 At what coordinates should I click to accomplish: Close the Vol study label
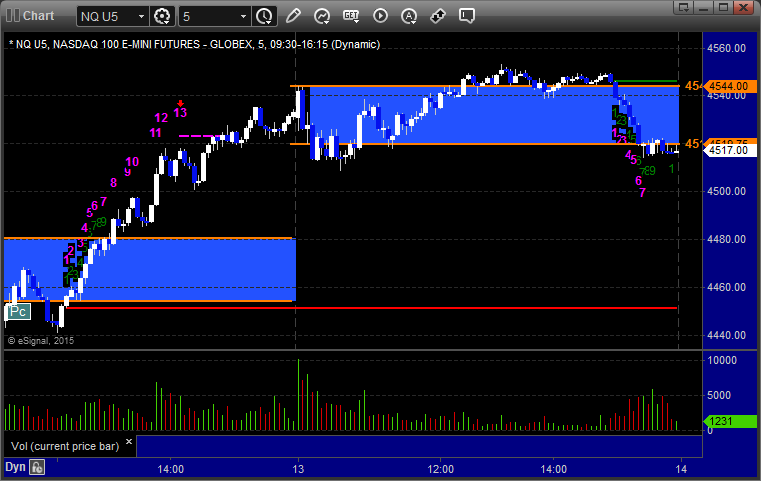coord(129,442)
